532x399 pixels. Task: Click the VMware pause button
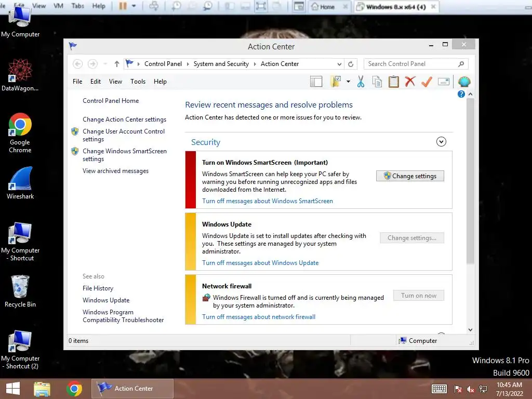point(123,6)
